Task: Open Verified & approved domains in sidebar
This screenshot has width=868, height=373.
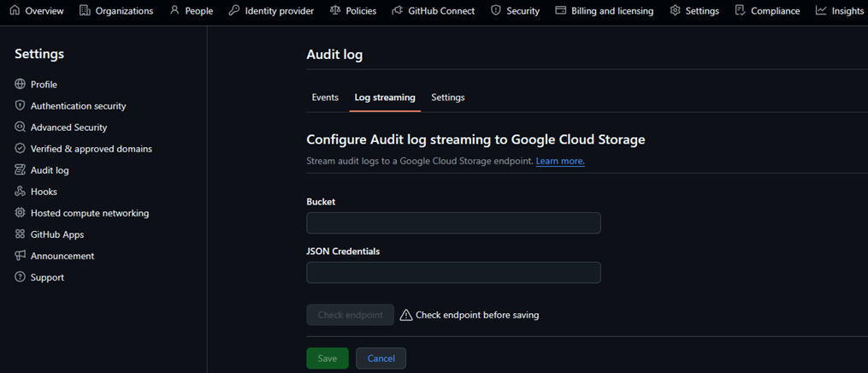Action: pyautogui.click(x=92, y=149)
